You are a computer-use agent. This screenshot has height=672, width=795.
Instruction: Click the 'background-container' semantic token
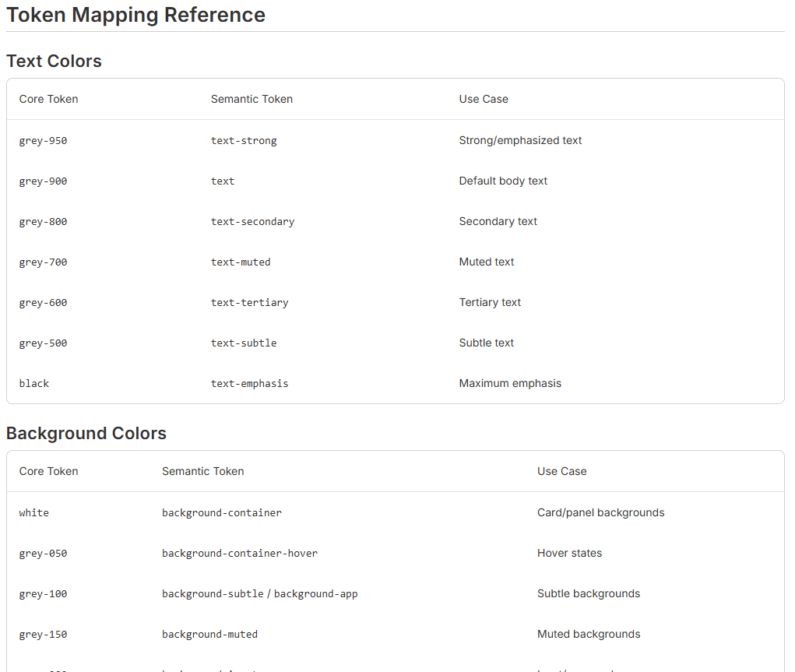[222, 512]
